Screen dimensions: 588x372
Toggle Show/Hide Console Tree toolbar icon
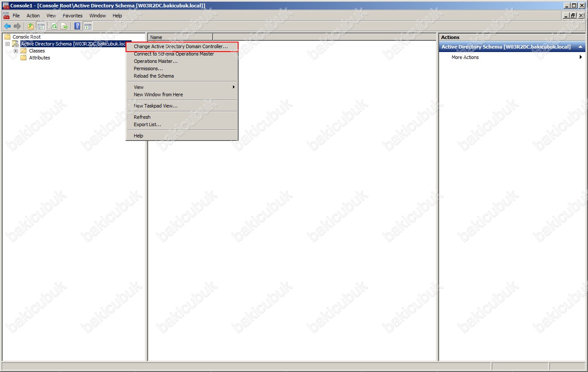(x=41, y=26)
